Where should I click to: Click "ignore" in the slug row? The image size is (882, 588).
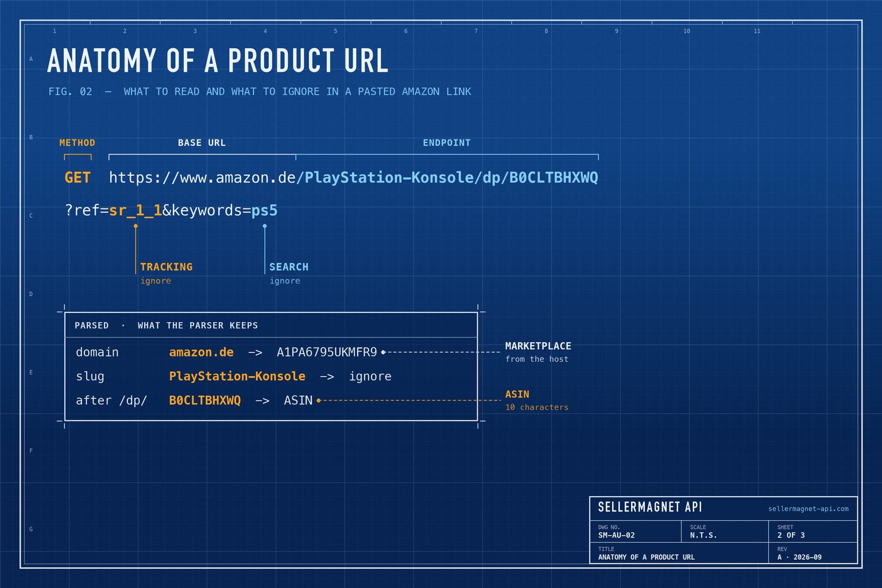point(370,376)
